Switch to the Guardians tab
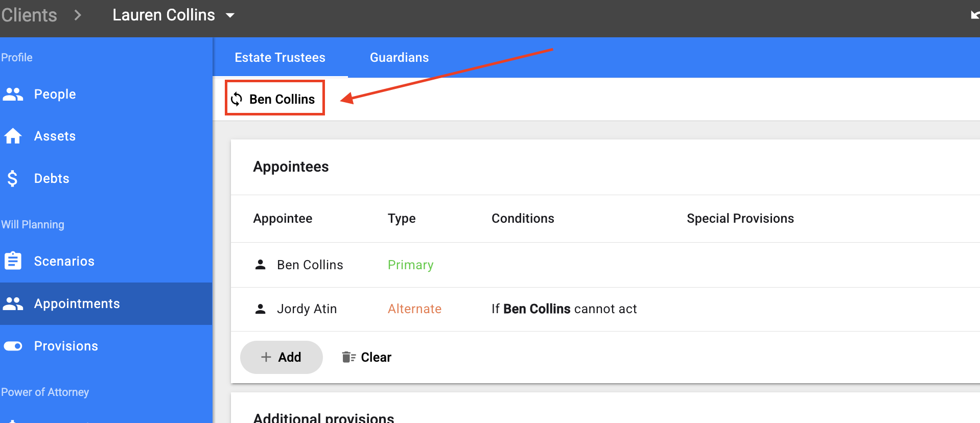This screenshot has height=423, width=980. [399, 57]
